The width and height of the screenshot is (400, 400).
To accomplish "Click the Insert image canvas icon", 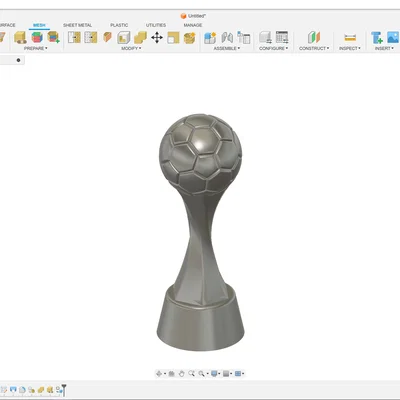I will coord(393,37).
